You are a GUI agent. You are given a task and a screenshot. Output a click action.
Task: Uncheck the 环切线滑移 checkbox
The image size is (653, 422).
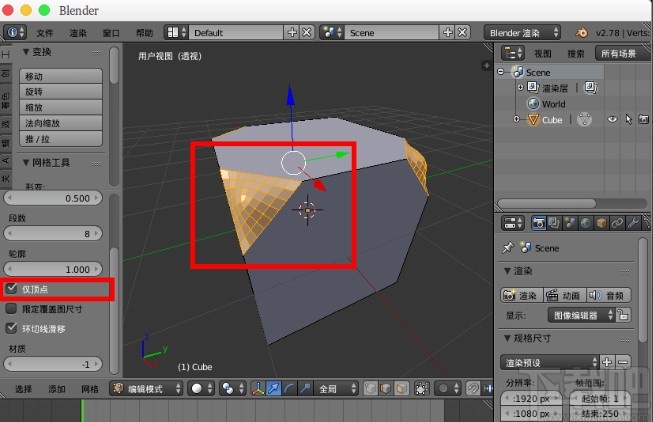pos(11,328)
